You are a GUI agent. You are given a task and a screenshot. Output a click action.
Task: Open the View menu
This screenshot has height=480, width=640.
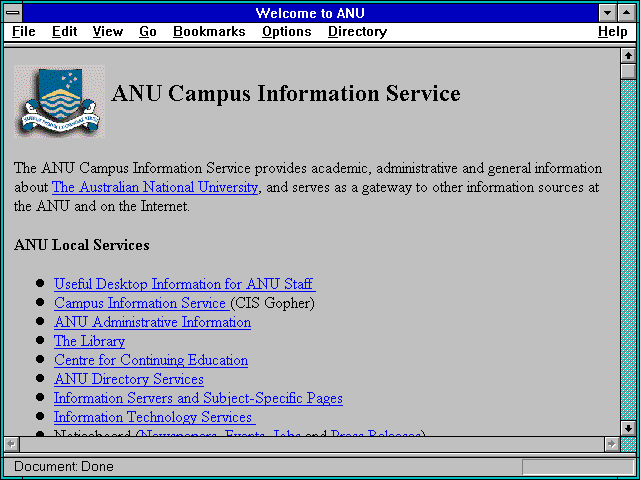point(108,31)
